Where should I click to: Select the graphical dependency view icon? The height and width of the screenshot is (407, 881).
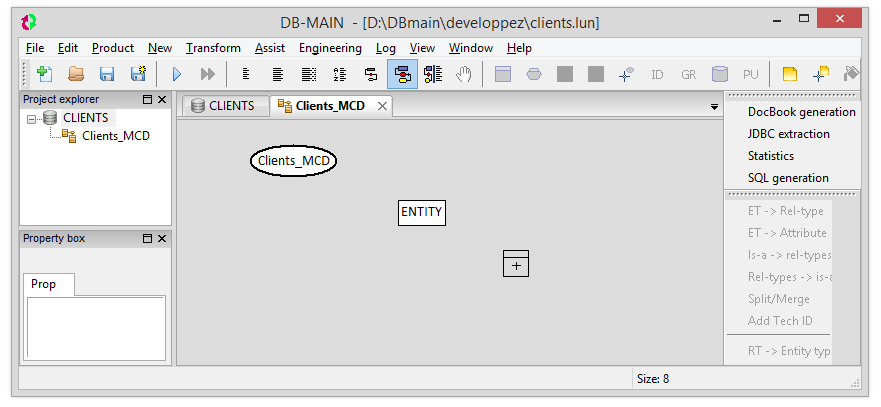(x=433, y=74)
